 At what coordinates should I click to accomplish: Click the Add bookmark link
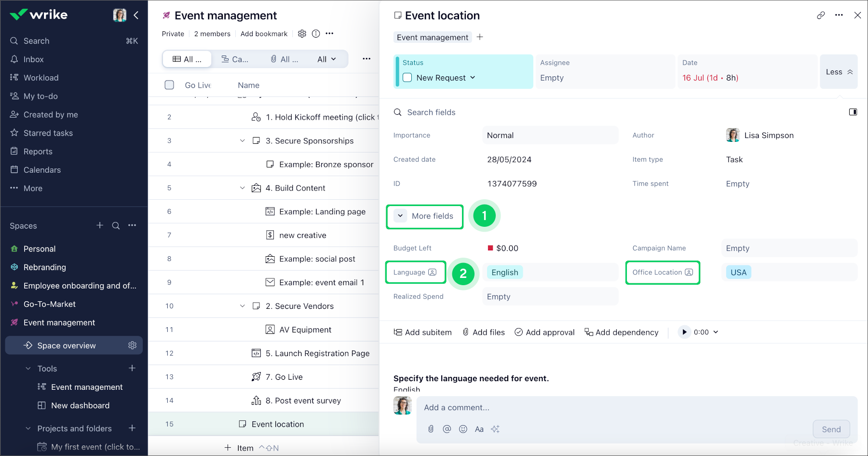(264, 33)
